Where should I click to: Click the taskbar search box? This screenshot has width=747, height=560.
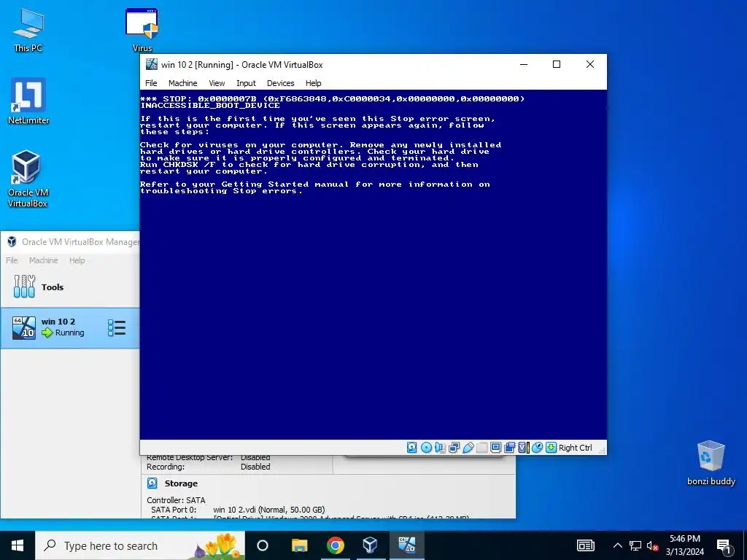140,545
